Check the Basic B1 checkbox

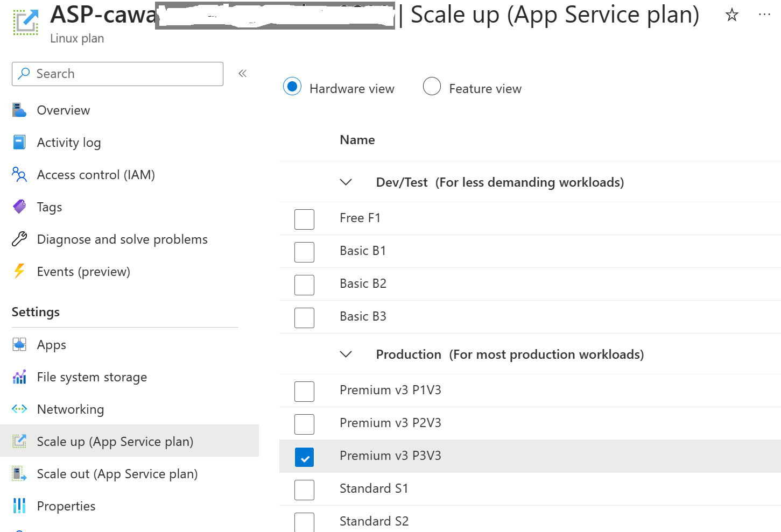[x=304, y=252]
